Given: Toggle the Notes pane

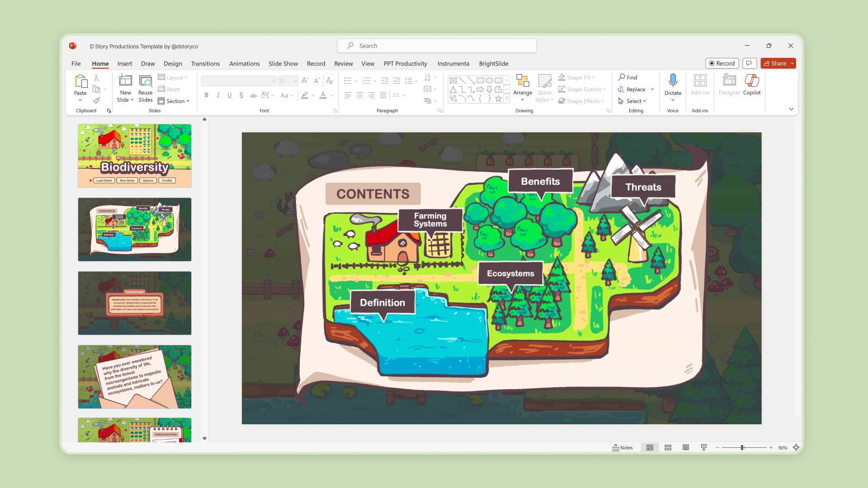Looking at the screenshot, I should click(623, 448).
